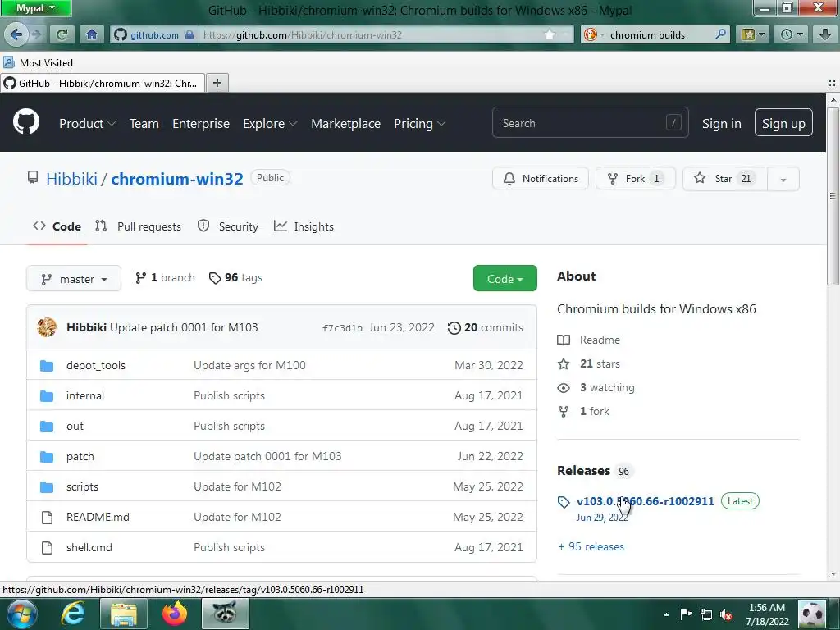Click the Fork button
840x630 pixels.
[636, 178]
